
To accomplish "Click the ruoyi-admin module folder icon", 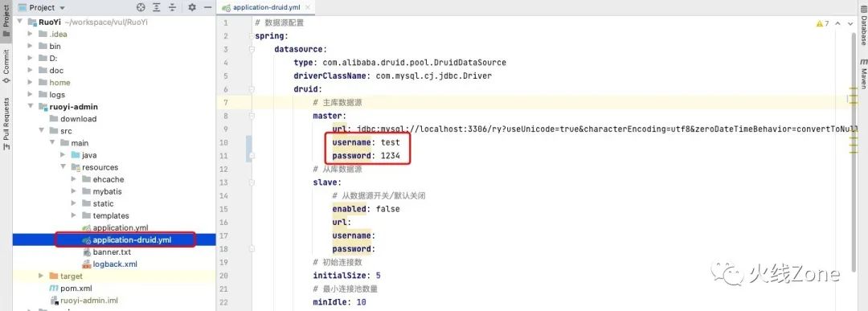I will 43,107.
